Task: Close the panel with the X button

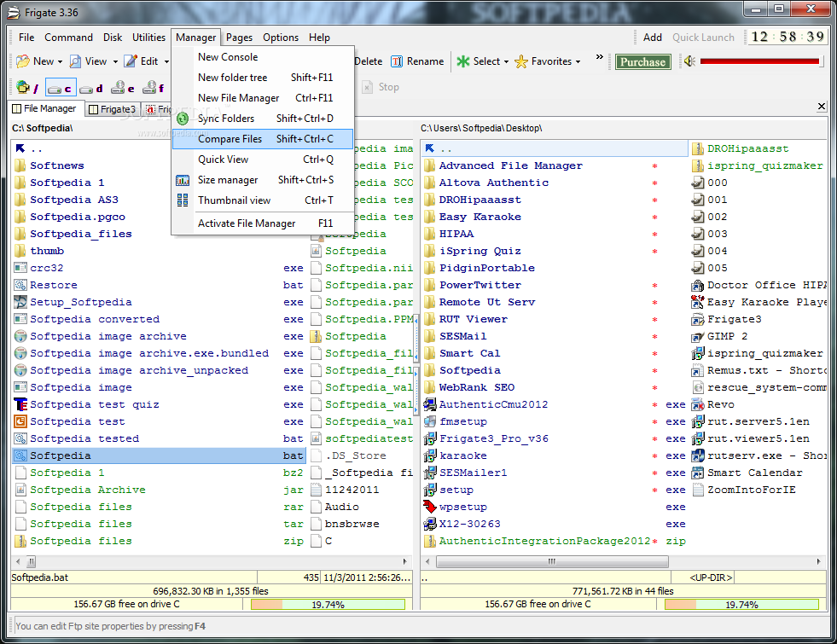Action: (x=822, y=107)
